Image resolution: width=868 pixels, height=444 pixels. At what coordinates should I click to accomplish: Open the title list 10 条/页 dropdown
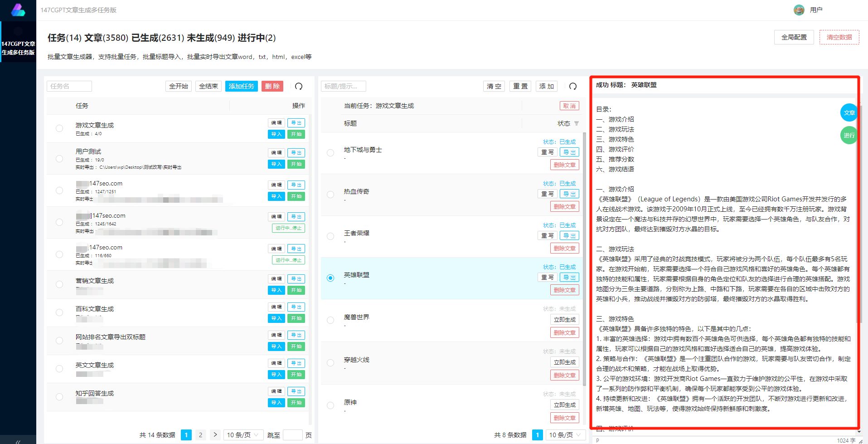click(x=566, y=435)
